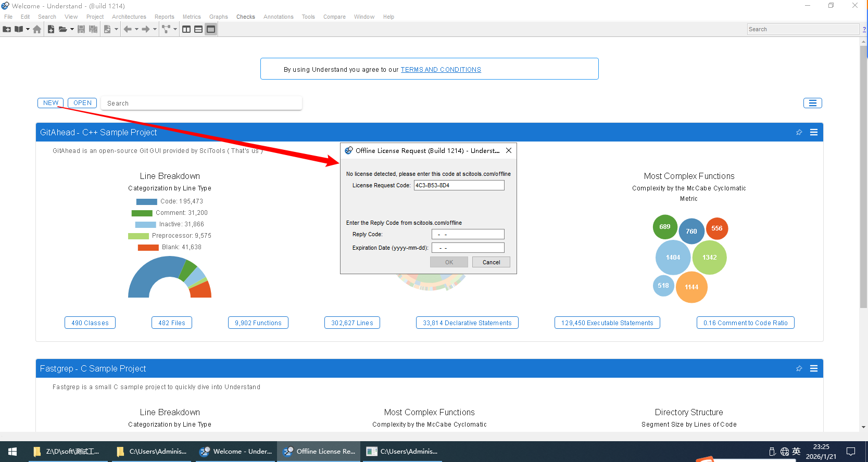Click the new file toolbar icon
The height and width of the screenshot is (462, 868).
tap(51, 30)
